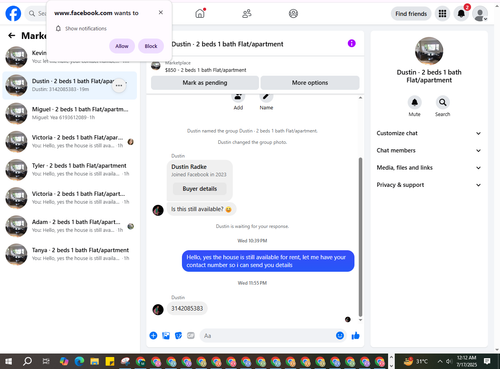The height and width of the screenshot is (369, 500).
Task: Mute the Dustin conversation via bell icon
Action: (414, 102)
